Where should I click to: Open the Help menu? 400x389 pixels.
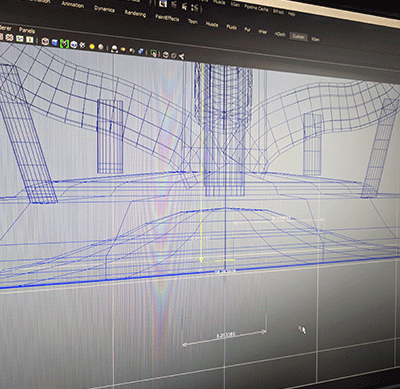pos(291,14)
